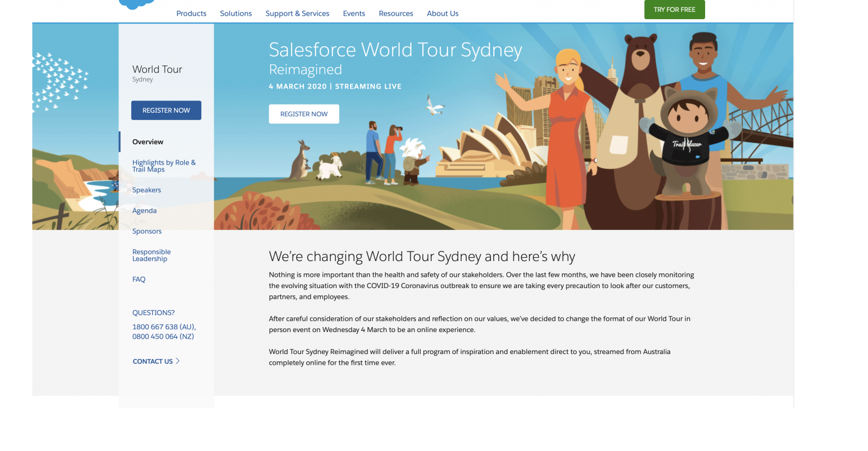Open the FAQ sidebar link

point(139,280)
